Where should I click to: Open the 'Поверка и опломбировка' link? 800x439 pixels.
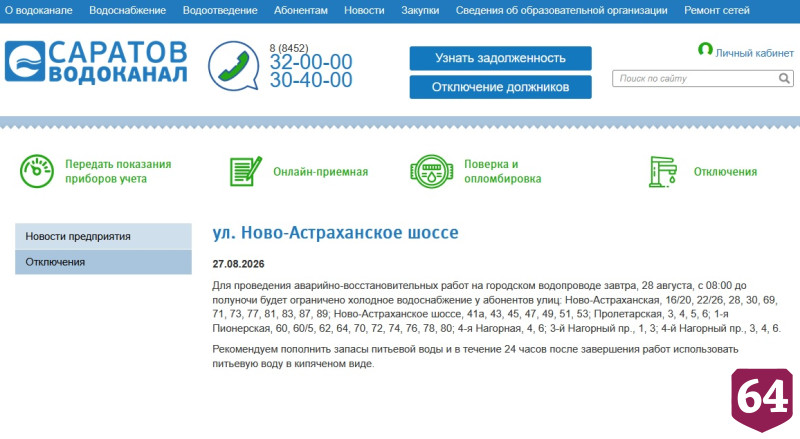tap(503, 171)
